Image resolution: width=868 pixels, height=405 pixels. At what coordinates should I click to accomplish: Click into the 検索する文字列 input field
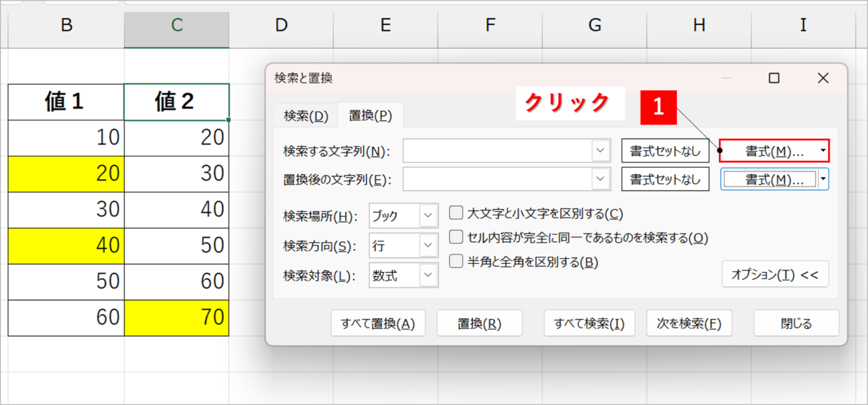[498, 151]
